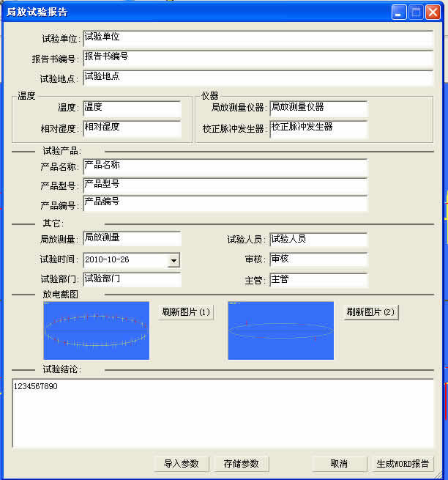
Task: Minimize the 局放试验报告 window
Action: tap(399, 12)
